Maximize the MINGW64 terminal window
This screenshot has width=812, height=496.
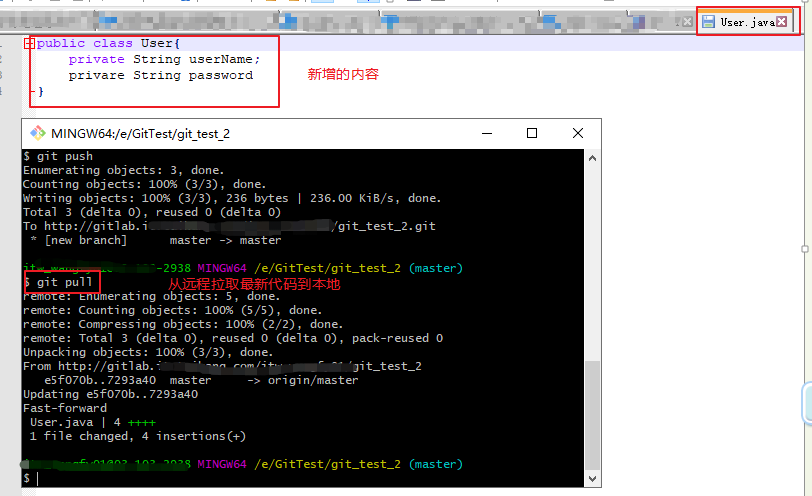532,134
